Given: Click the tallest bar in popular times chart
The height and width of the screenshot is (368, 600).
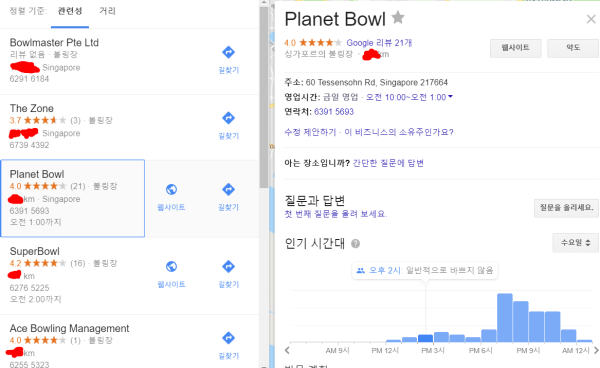Looking at the screenshot, I should click(x=505, y=318).
